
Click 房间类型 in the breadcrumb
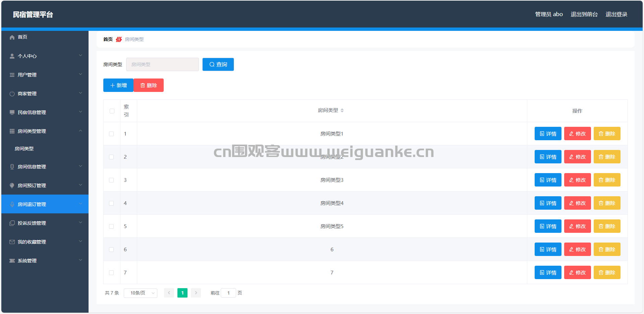pyautogui.click(x=134, y=39)
